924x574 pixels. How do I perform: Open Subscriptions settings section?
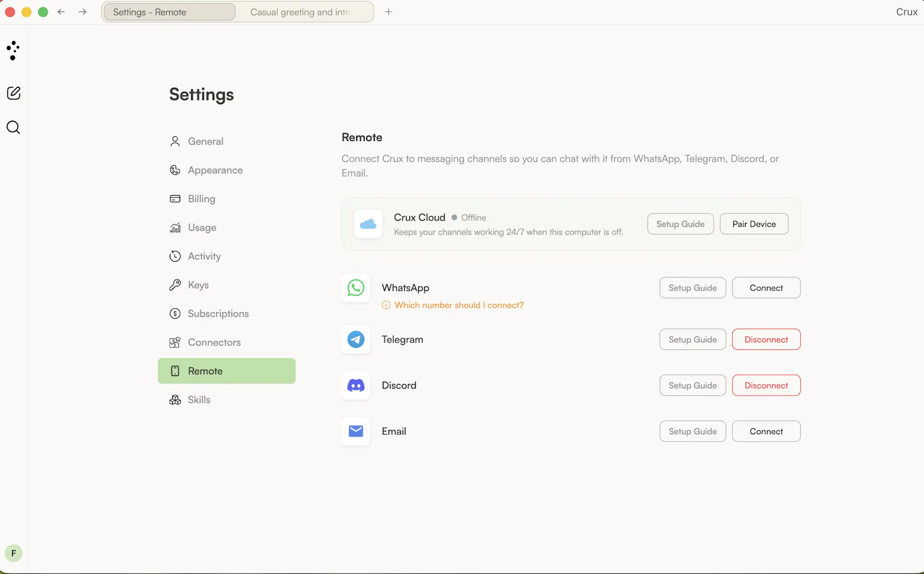(226, 314)
